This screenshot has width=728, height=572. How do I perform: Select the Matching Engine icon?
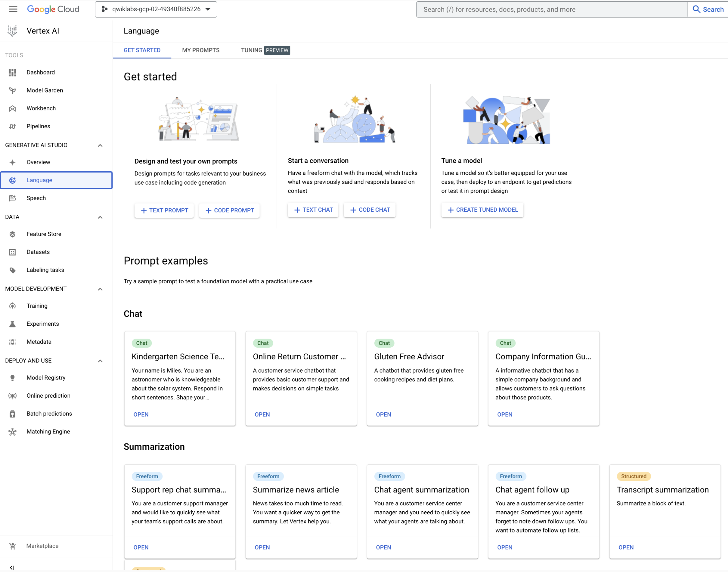pos(13,431)
